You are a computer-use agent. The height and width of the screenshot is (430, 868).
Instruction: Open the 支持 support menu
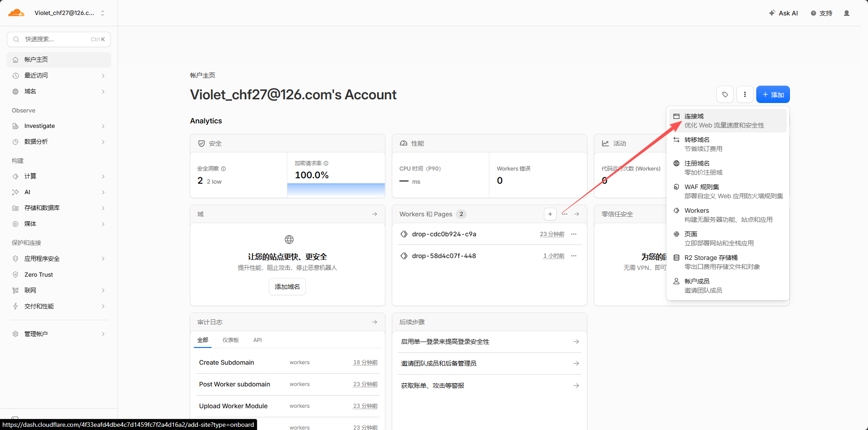(821, 13)
